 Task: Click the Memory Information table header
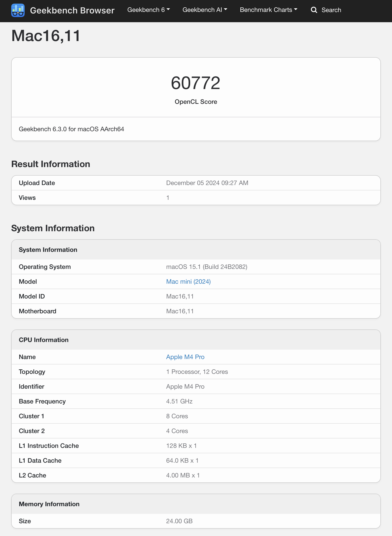coord(49,504)
